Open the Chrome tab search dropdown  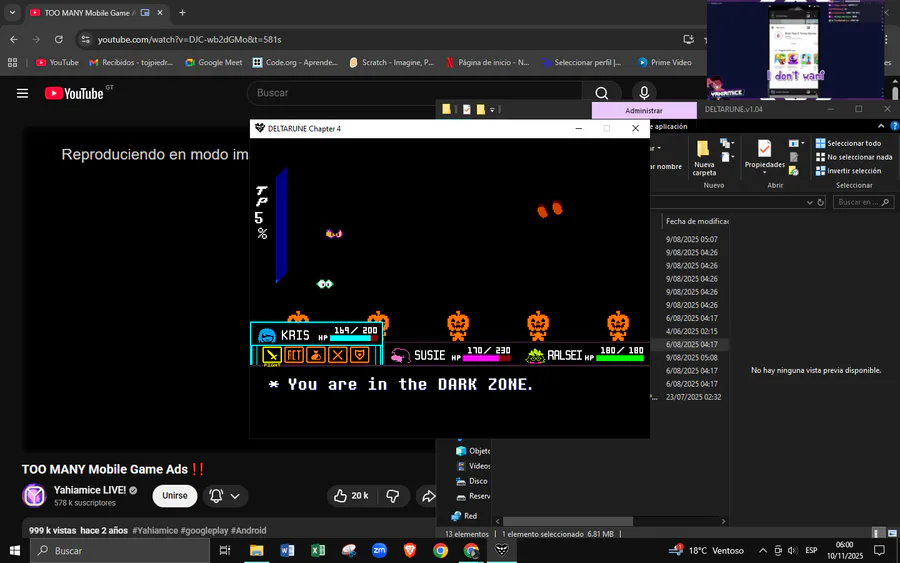pyautogui.click(x=12, y=13)
